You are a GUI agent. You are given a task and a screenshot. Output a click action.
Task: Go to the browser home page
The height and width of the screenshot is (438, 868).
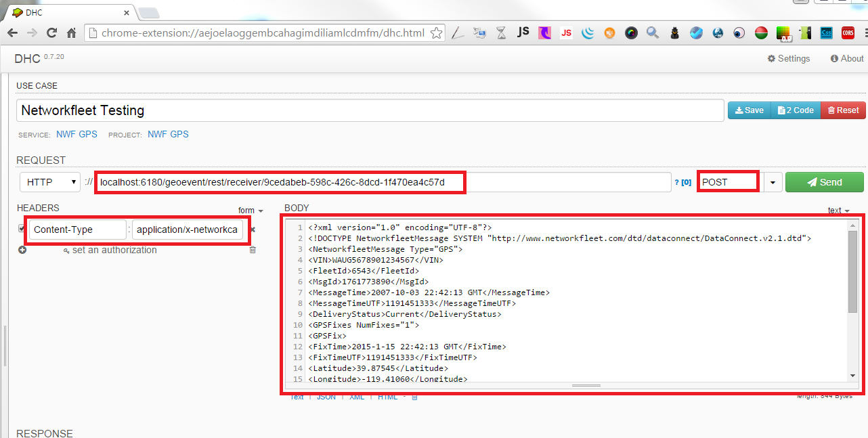click(x=71, y=32)
